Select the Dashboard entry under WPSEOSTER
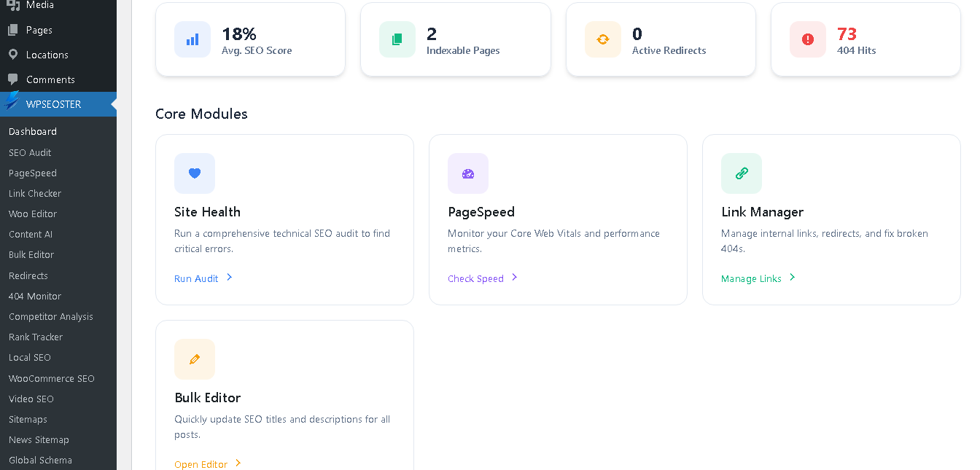The height and width of the screenshot is (470, 980). 33,131
